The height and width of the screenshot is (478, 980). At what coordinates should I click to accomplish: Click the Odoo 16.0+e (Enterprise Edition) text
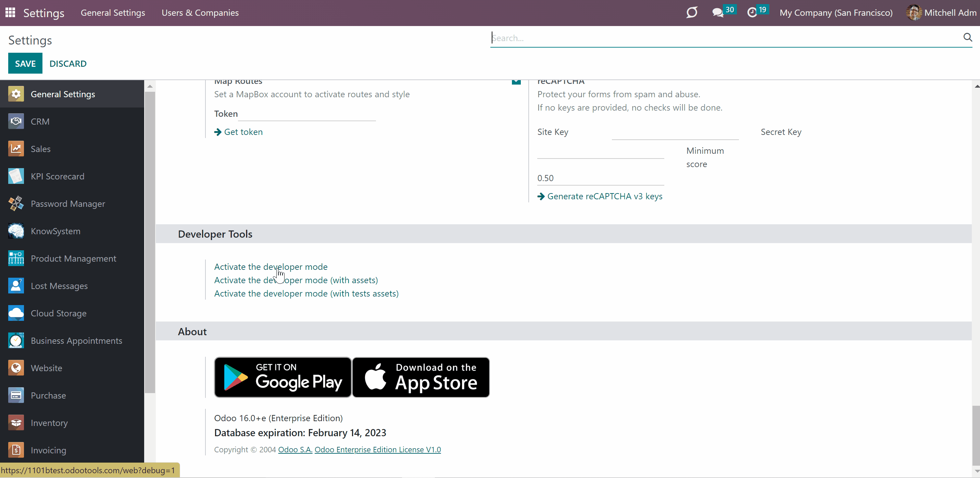[x=278, y=418]
